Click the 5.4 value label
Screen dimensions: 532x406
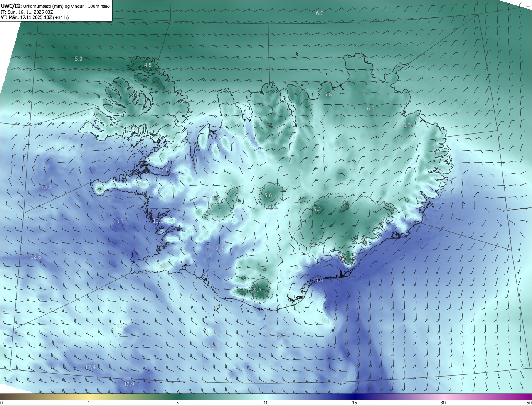[x=348, y=259]
